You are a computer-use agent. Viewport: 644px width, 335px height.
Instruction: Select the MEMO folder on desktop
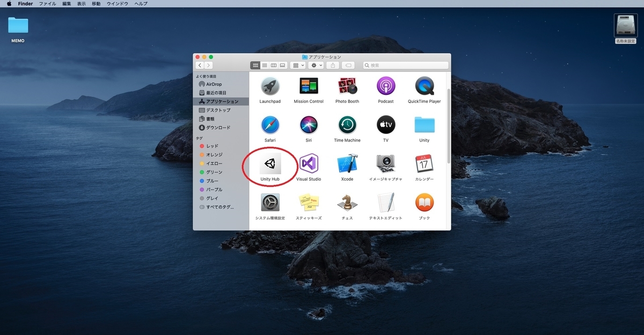click(x=18, y=26)
